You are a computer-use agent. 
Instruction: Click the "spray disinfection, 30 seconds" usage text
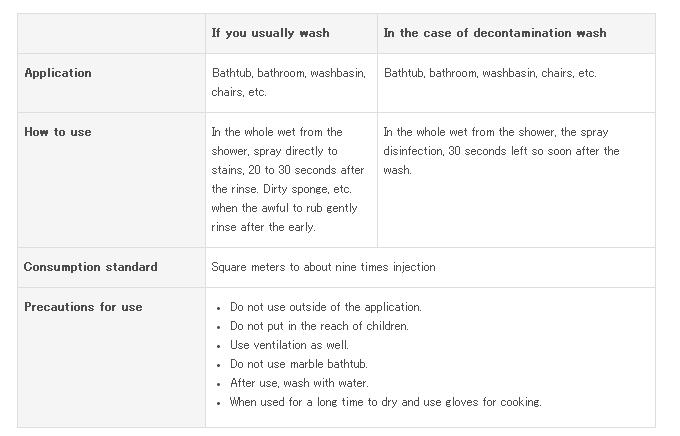point(500,151)
